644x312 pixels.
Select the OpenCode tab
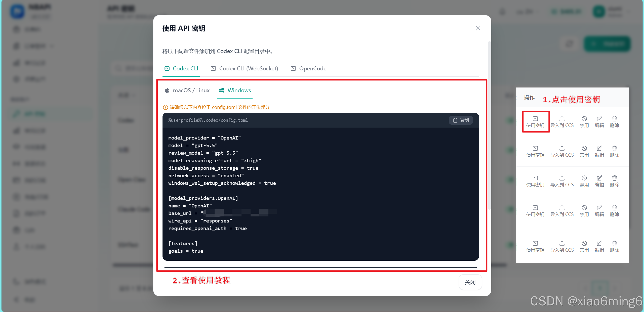coord(308,69)
